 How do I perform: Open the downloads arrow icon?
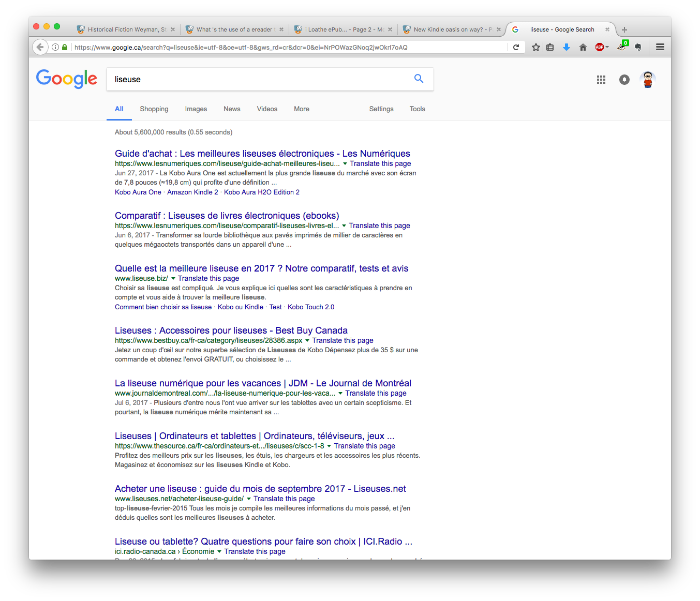coord(567,47)
